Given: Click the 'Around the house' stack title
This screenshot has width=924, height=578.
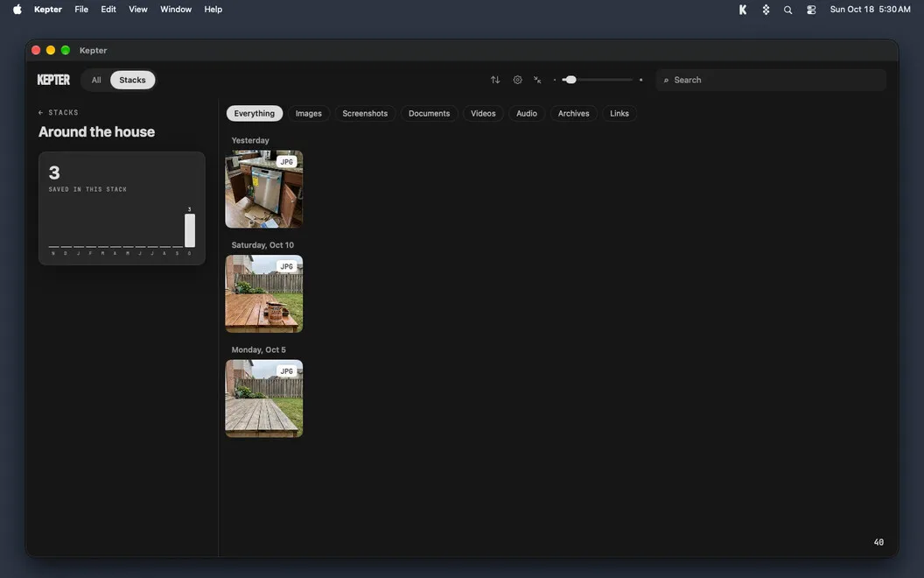Looking at the screenshot, I should coord(96,131).
